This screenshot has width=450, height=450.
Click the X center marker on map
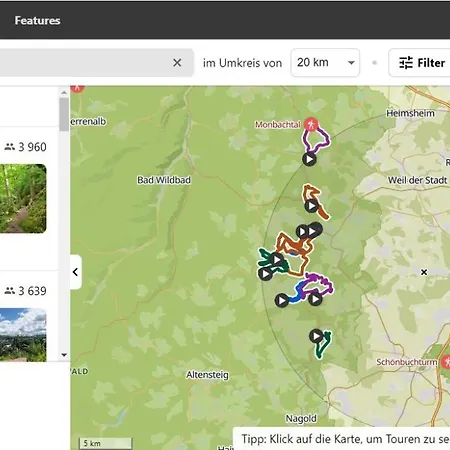pos(424,272)
